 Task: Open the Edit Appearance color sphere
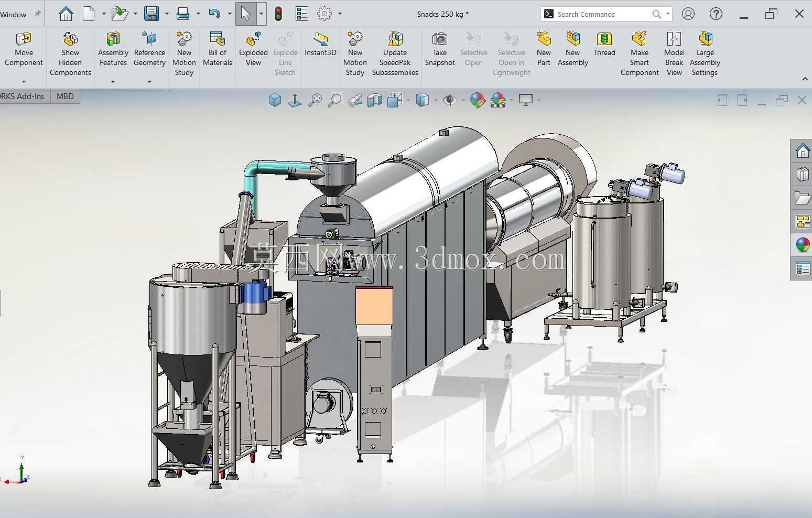coord(477,100)
